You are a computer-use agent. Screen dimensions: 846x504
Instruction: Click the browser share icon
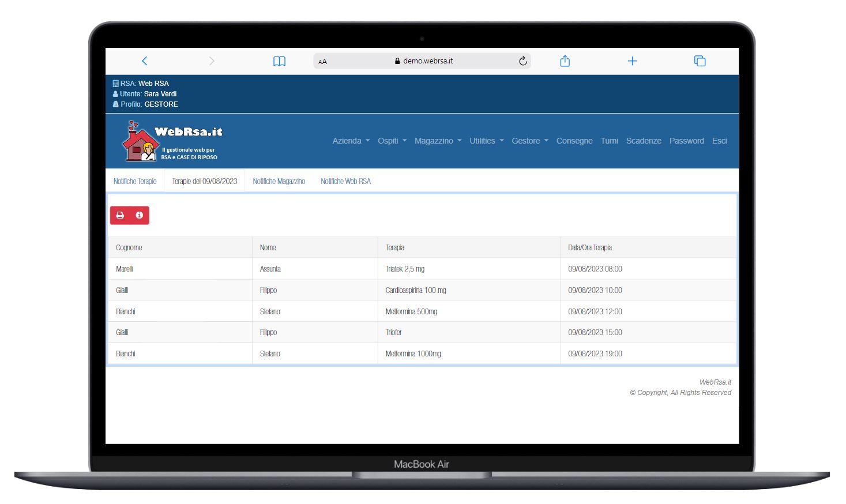point(565,61)
